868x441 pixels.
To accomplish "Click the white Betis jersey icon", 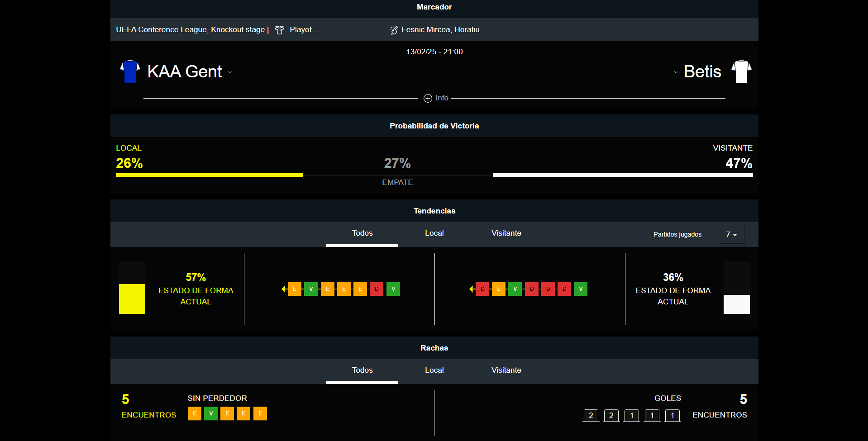I will coord(741,71).
